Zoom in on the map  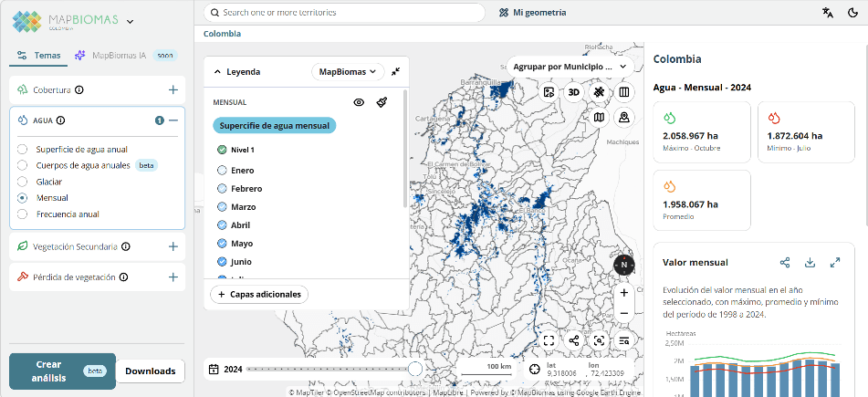pos(623,293)
